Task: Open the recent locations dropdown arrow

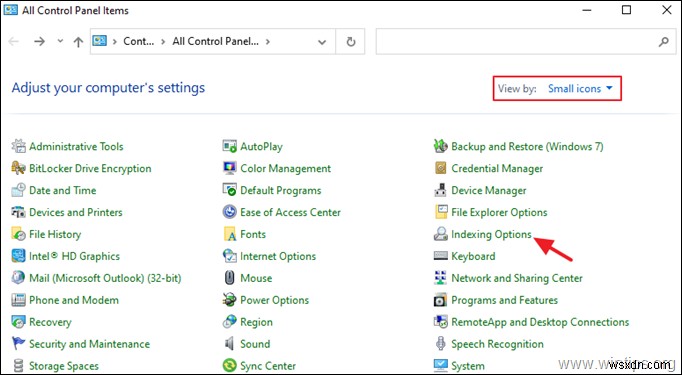Action: [x=60, y=41]
